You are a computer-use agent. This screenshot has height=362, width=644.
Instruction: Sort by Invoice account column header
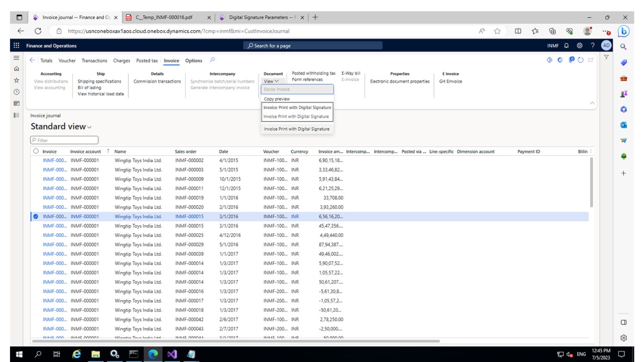85,151
